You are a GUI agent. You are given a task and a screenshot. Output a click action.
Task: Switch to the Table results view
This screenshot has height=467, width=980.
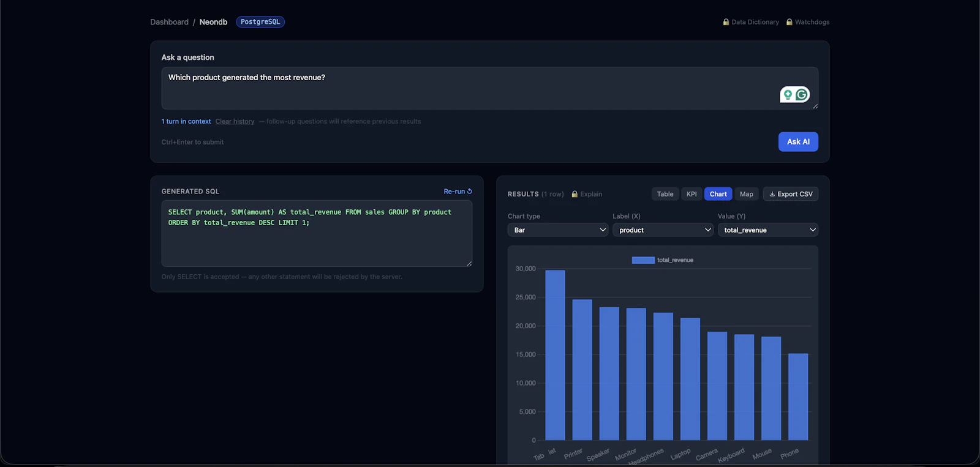pyautogui.click(x=665, y=194)
